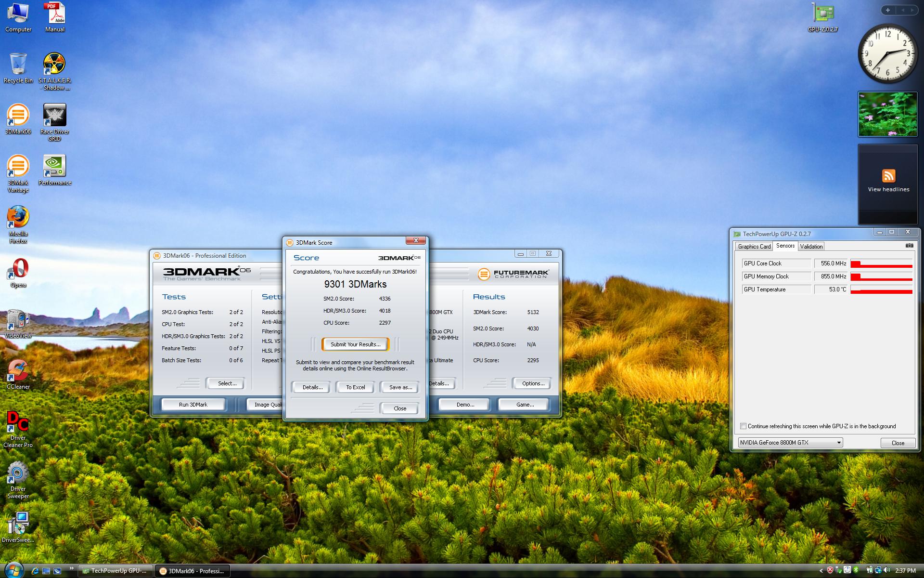924x578 pixels.
Task: Open the Recycle Bin icon
Action: click(x=18, y=68)
